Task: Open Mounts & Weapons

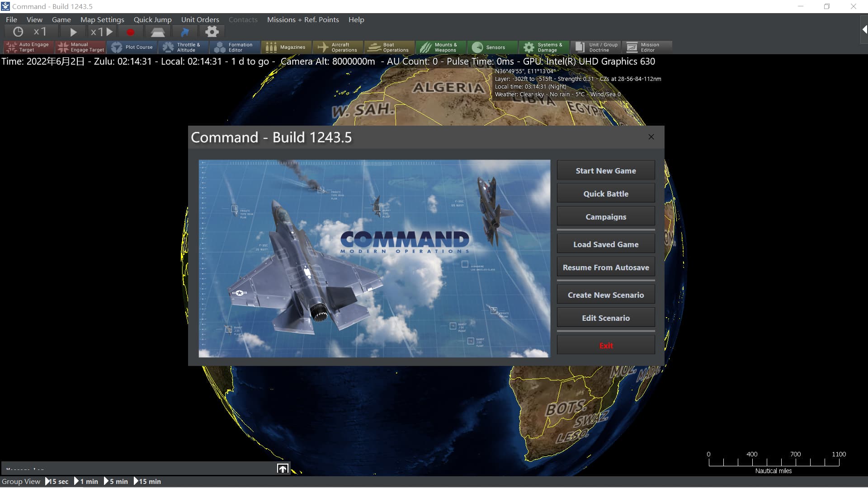Action: click(x=441, y=47)
